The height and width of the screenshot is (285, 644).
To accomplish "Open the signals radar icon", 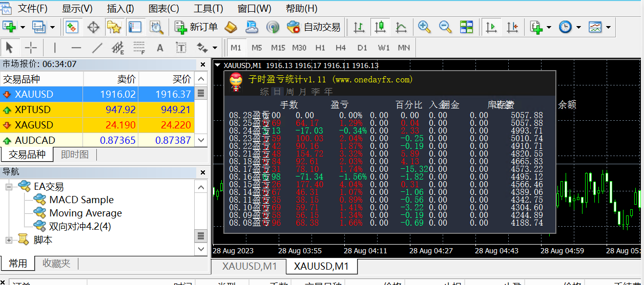I will (x=273, y=27).
